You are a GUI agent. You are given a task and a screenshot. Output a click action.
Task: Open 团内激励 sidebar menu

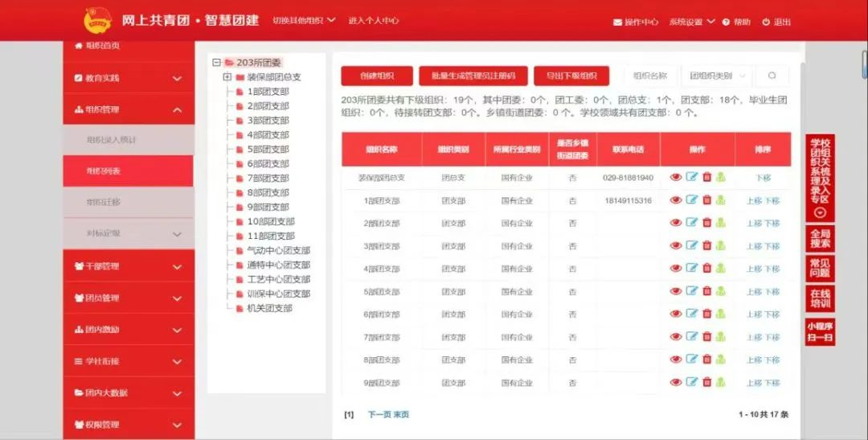coord(129,330)
